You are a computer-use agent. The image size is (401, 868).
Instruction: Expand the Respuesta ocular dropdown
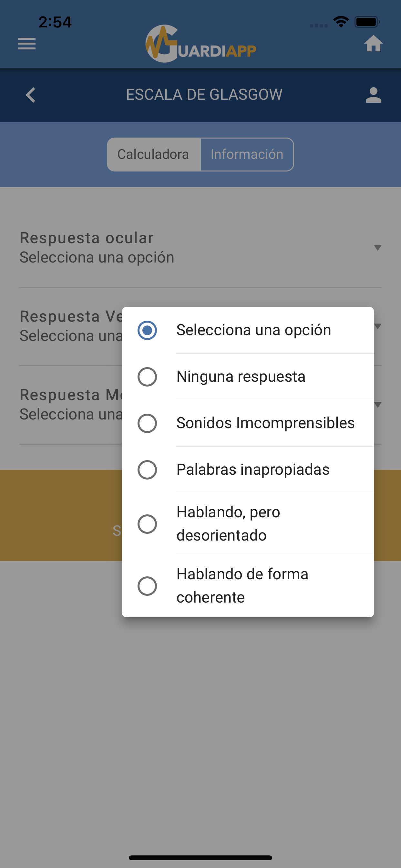pos(377,248)
